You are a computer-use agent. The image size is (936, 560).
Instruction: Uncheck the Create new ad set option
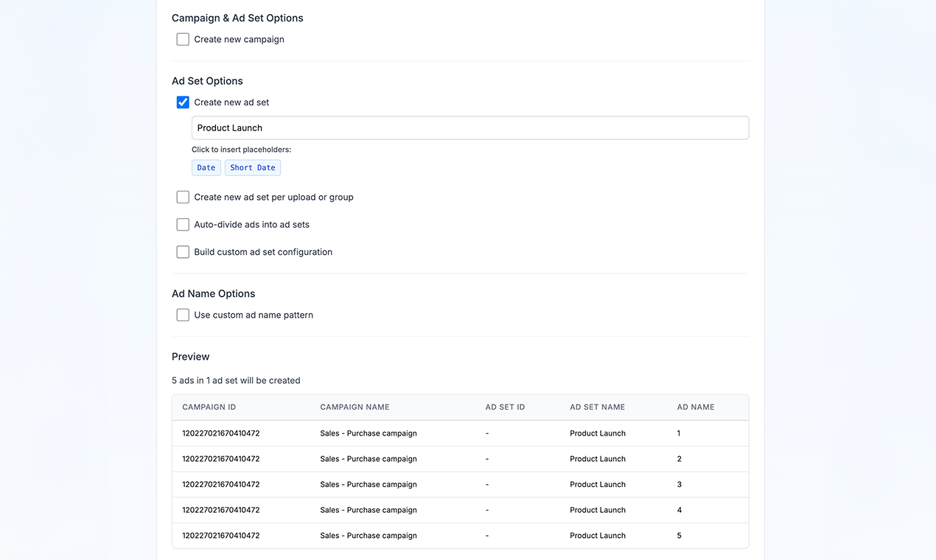[x=182, y=102]
